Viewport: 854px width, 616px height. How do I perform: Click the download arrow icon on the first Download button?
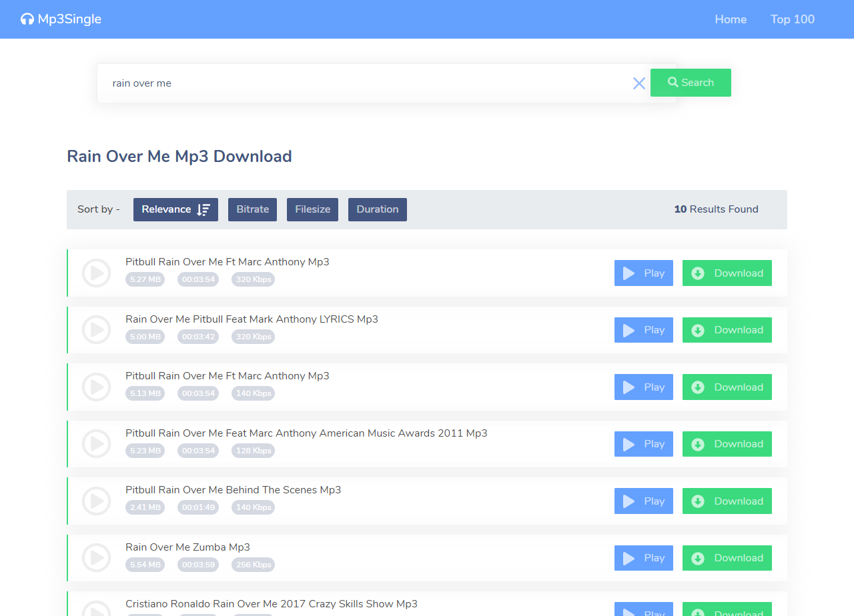click(x=698, y=273)
